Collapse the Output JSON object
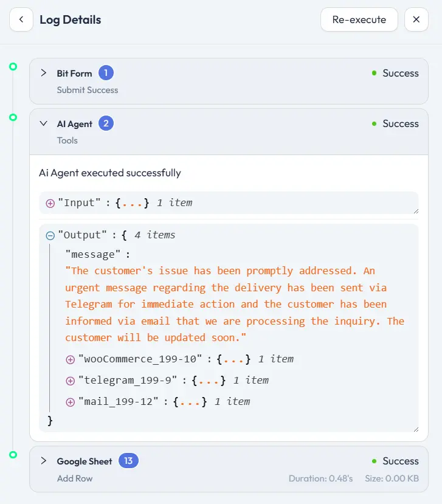 [51, 235]
